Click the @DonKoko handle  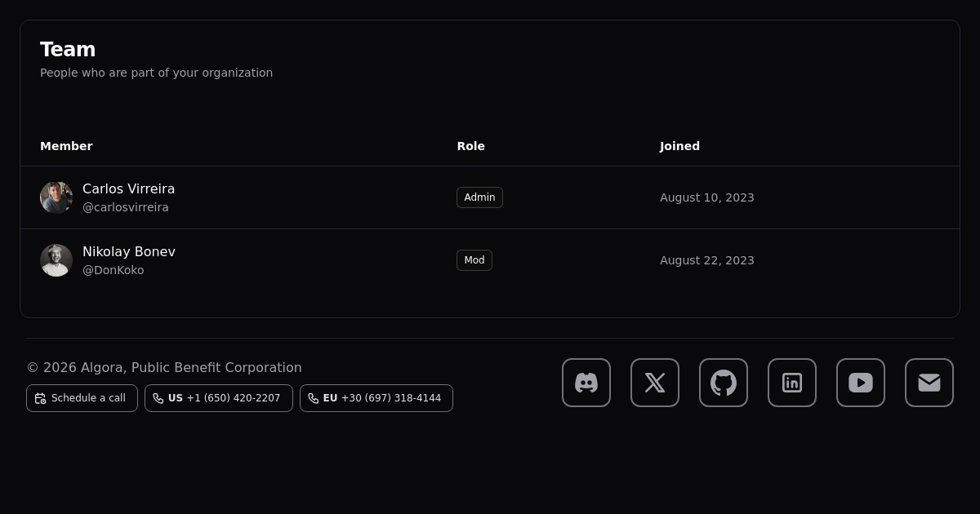point(113,270)
